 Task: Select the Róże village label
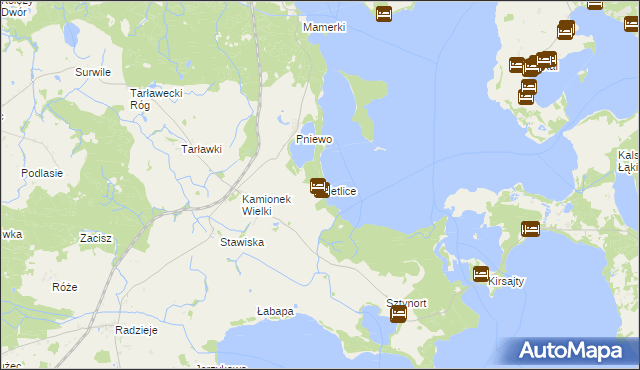click(x=65, y=287)
